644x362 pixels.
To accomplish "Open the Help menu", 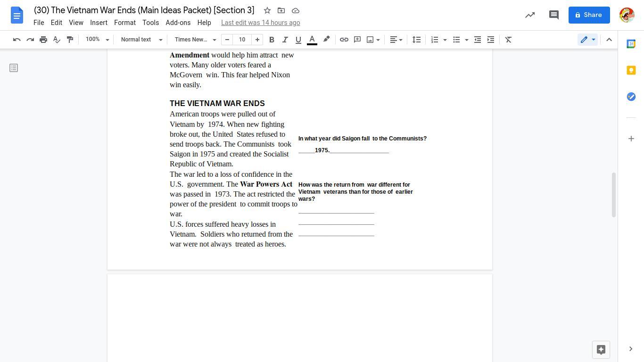I will click(x=204, y=23).
